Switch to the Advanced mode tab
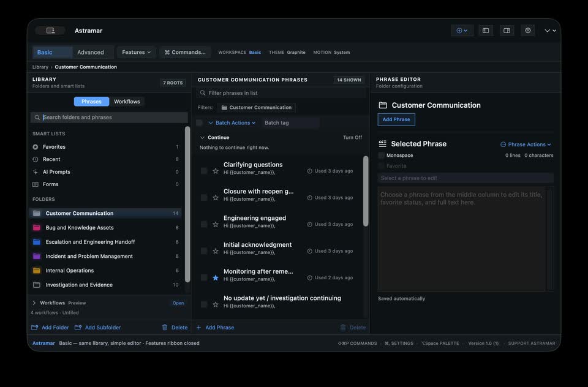The image size is (588, 387). pos(92,52)
